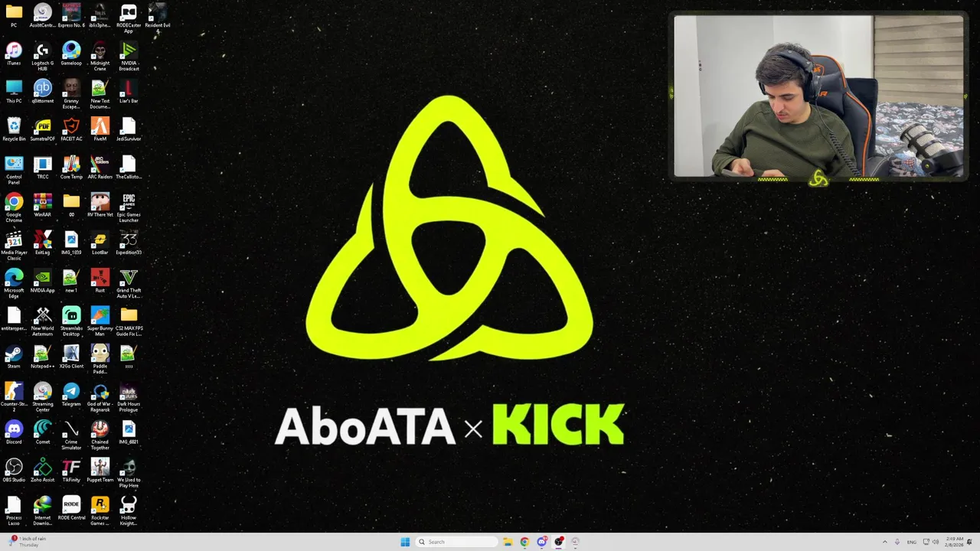980x551 pixels.
Task: Expand the hidden system tray icons
Action: click(x=885, y=542)
